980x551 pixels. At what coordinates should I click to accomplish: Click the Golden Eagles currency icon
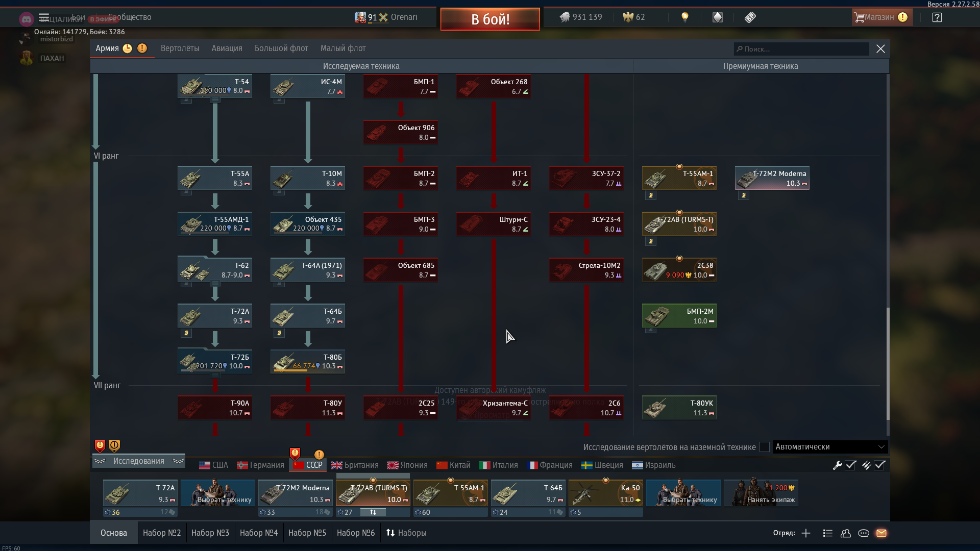tap(628, 17)
